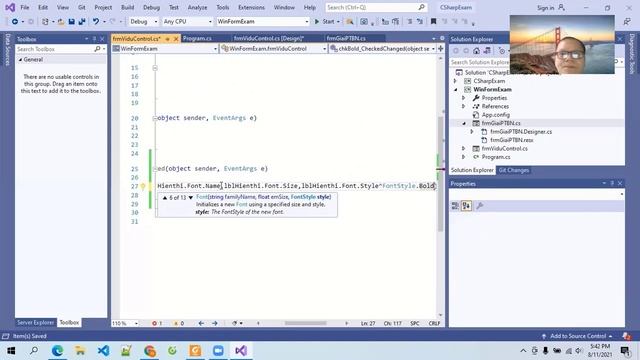Open the WinFormExam project navigation dropdown
The width and height of the screenshot is (640, 360).
[165, 49]
